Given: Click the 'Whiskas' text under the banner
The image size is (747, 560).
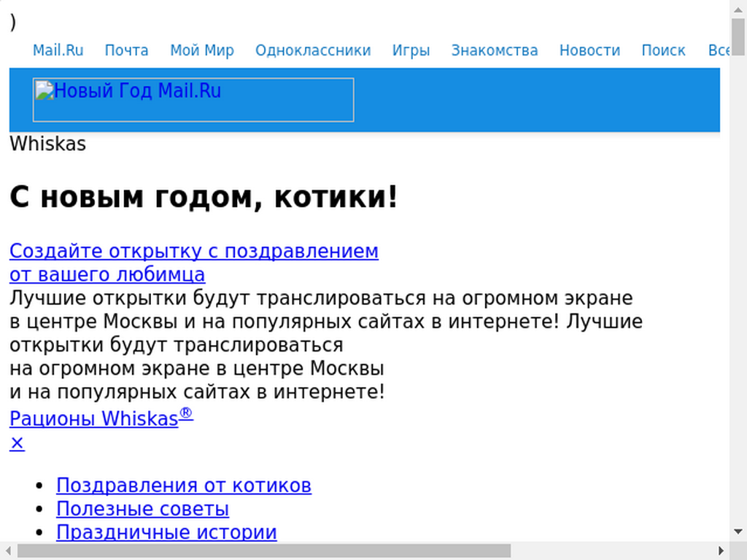Looking at the screenshot, I should tap(47, 144).
